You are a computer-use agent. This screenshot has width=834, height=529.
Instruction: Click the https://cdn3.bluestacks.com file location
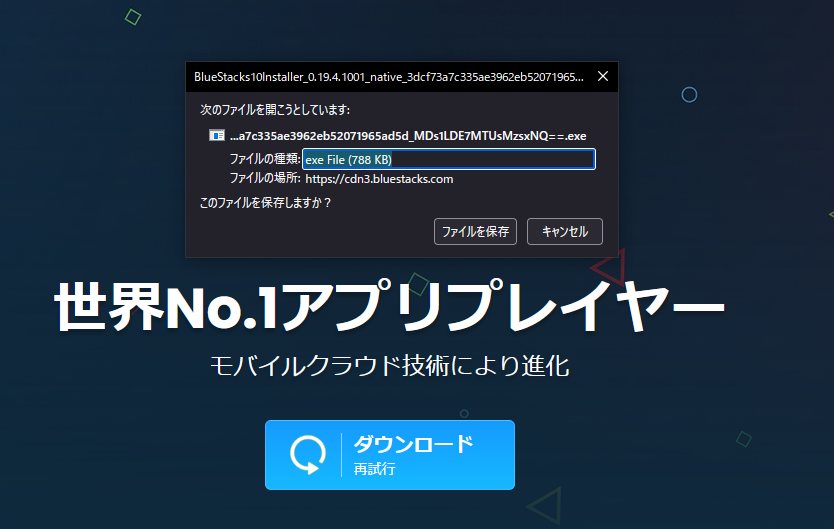click(x=379, y=179)
